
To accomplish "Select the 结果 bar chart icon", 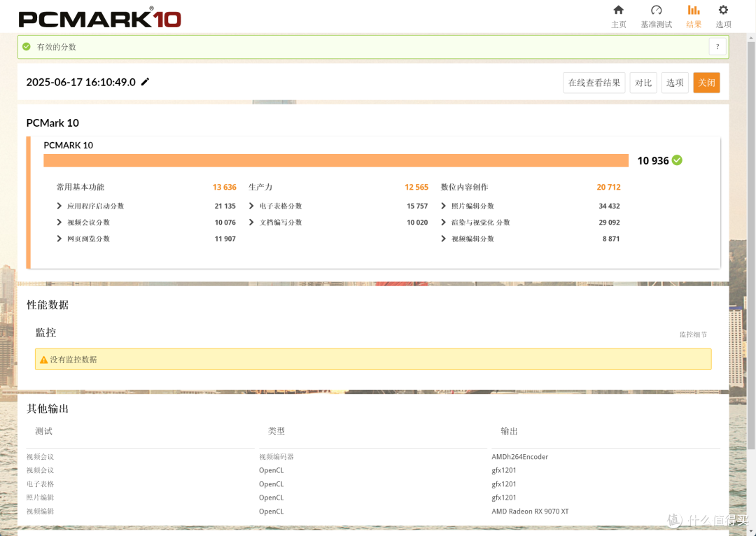I will click(x=693, y=10).
